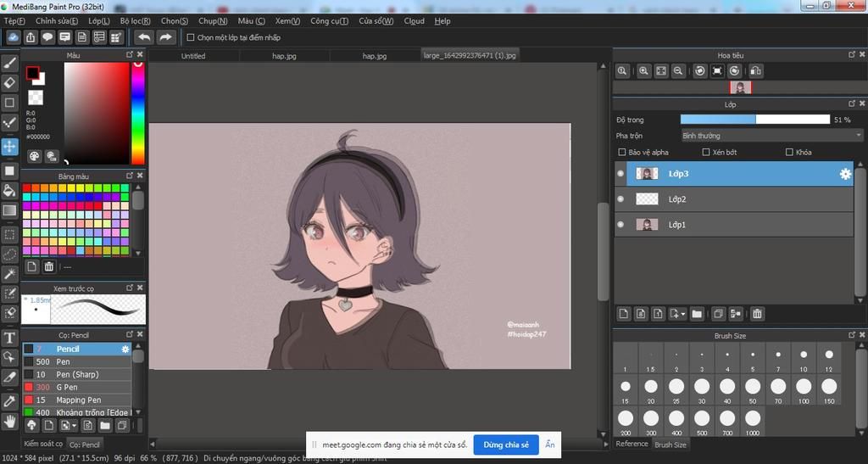Enable 'Chọn một lớp tại điểm nhấp' checkbox

(x=191, y=37)
